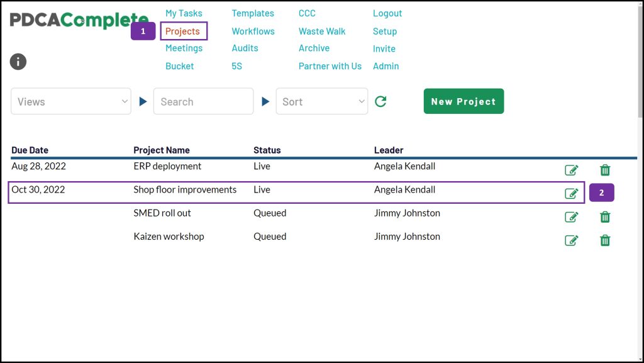Open the 5S menu link
Screen dimensions: 644x363
pyautogui.click(x=237, y=66)
